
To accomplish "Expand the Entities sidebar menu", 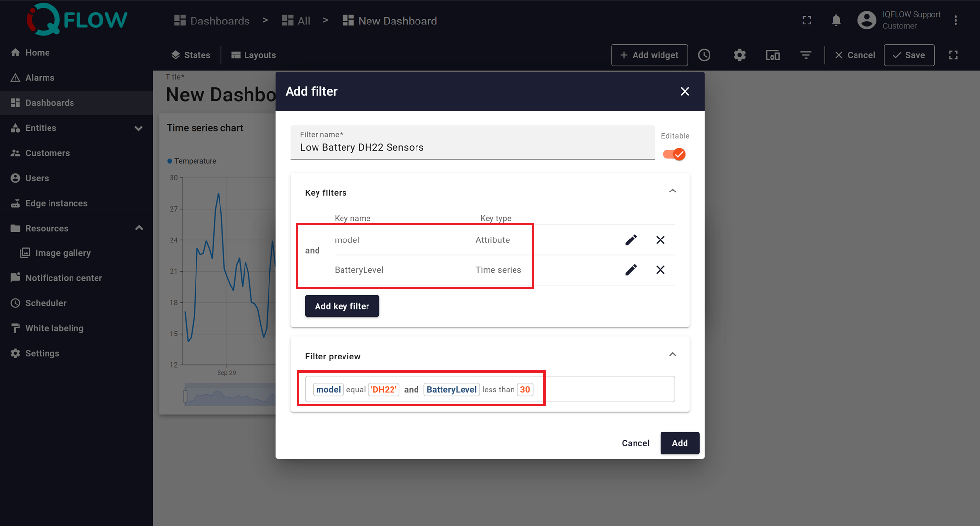I will (138, 128).
